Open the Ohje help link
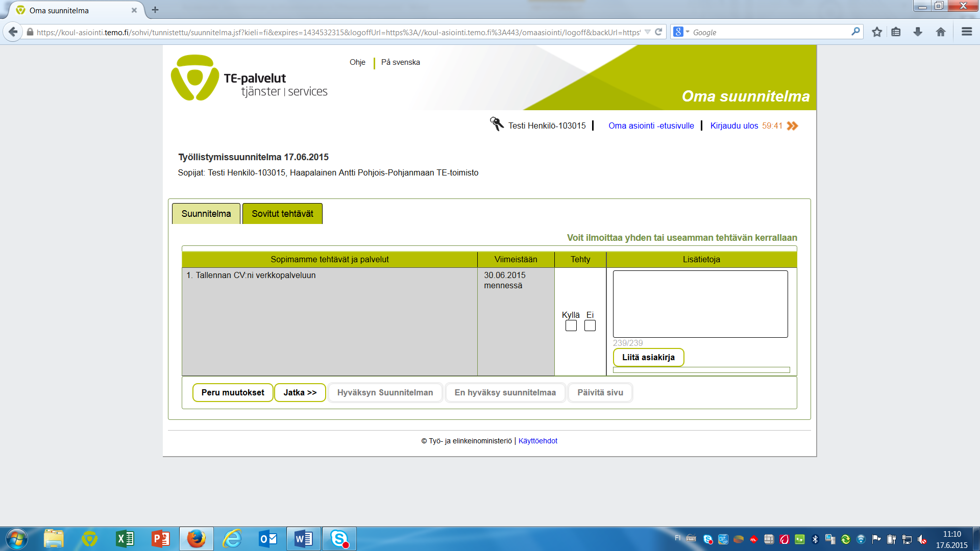 [x=357, y=62]
